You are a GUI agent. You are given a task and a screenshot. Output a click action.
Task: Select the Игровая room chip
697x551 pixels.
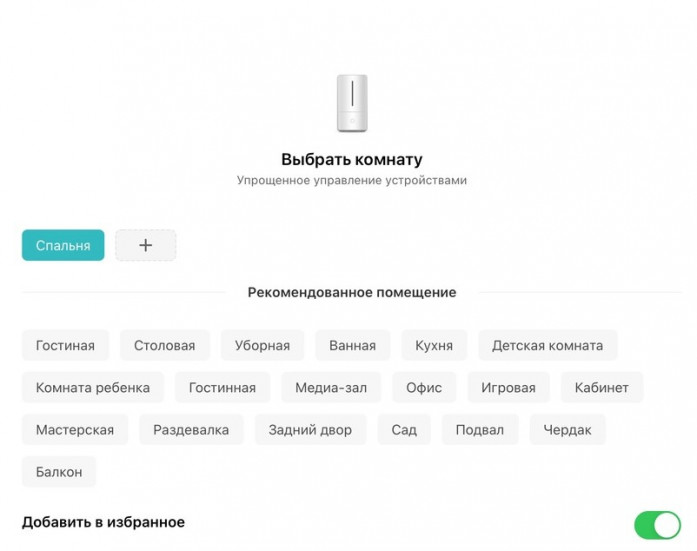click(x=508, y=388)
